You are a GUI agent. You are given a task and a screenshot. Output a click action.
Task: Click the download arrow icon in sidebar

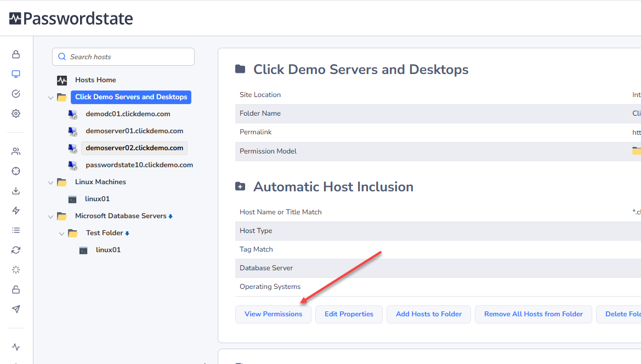(x=16, y=191)
